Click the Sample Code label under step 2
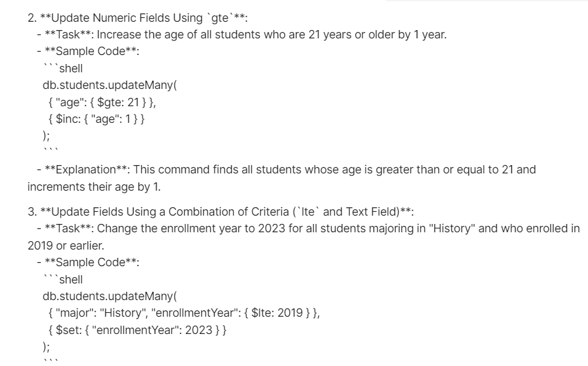Image resolution: width=588 pixels, height=366 pixels. (x=88, y=52)
